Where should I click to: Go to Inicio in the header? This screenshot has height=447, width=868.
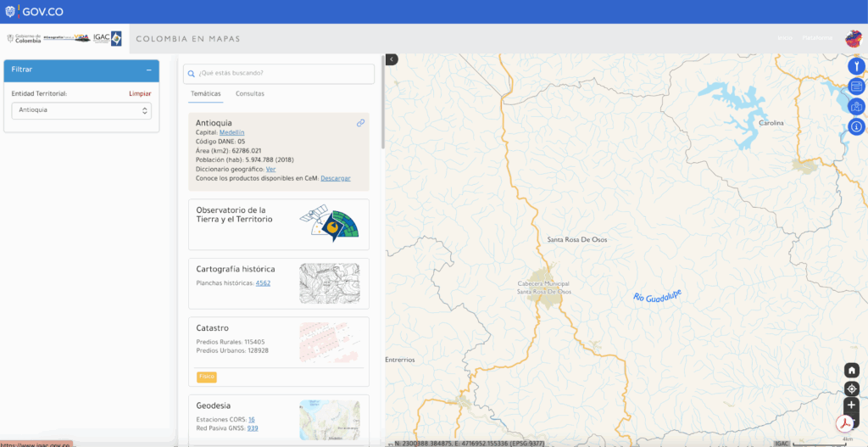tap(785, 38)
